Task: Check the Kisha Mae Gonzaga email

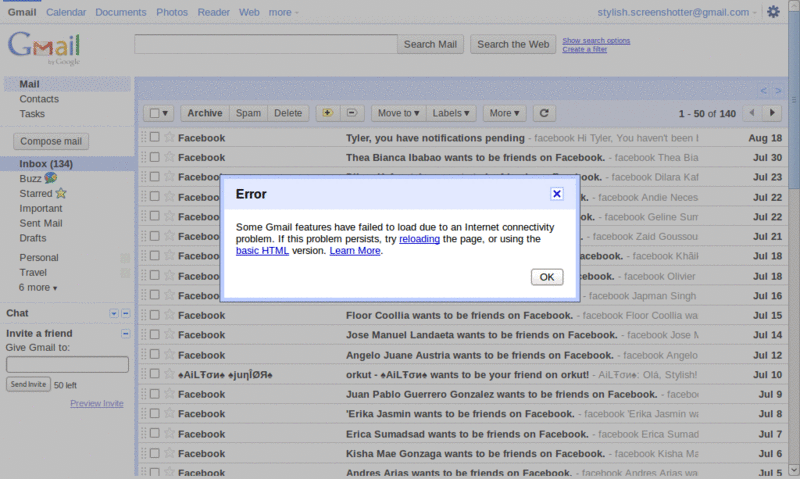Action: click(x=155, y=453)
